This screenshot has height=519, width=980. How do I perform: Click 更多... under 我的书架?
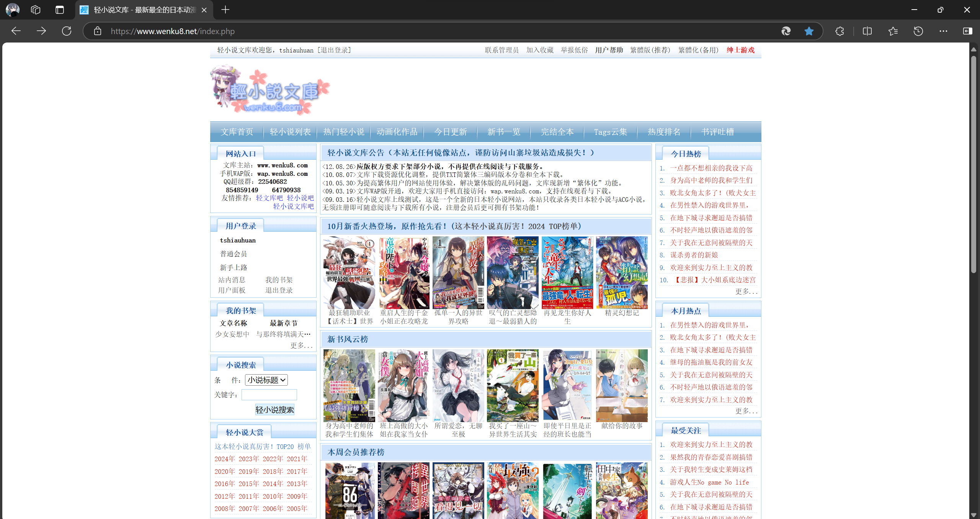point(301,345)
